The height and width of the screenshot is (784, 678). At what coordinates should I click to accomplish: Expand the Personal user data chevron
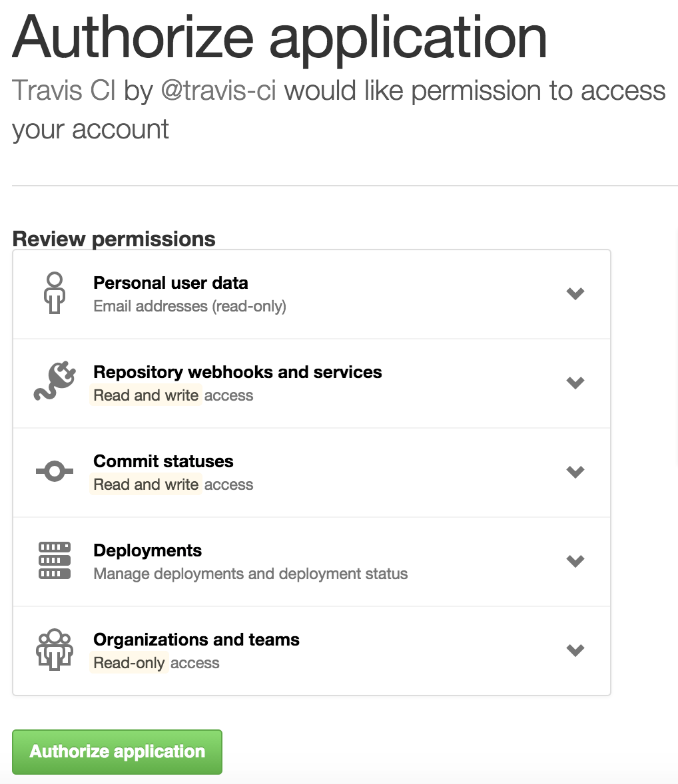click(x=575, y=294)
